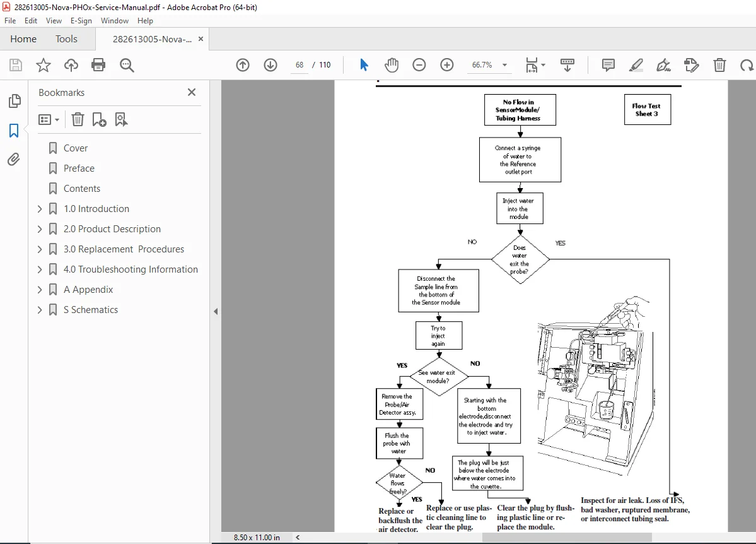The image size is (756, 544).
Task: Jump to Preface bookmark
Action: tap(79, 169)
